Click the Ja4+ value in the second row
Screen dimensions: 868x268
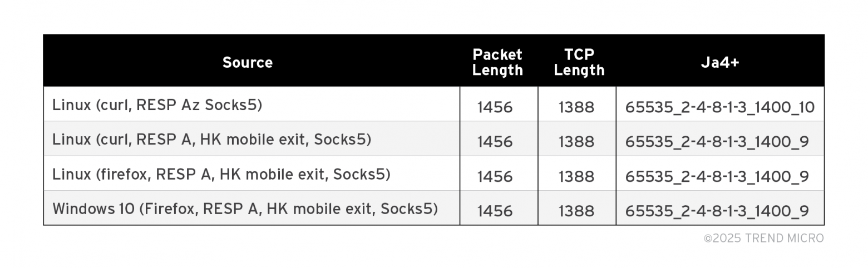pos(717,142)
